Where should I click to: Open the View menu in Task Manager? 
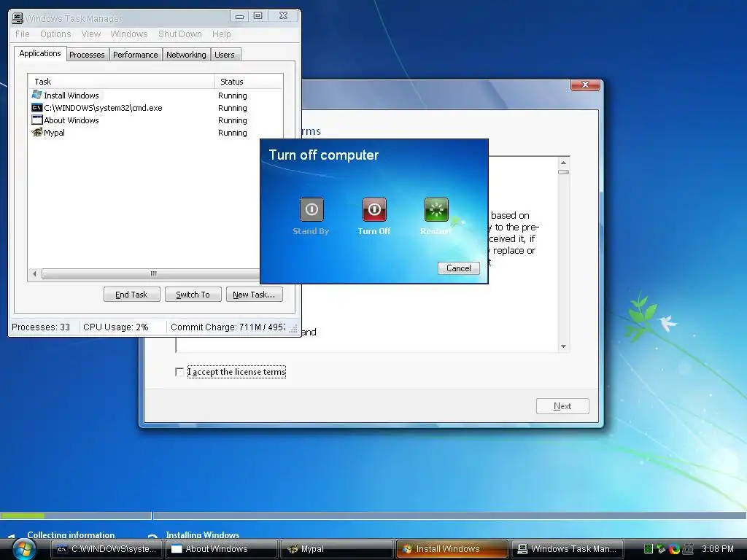click(90, 34)
